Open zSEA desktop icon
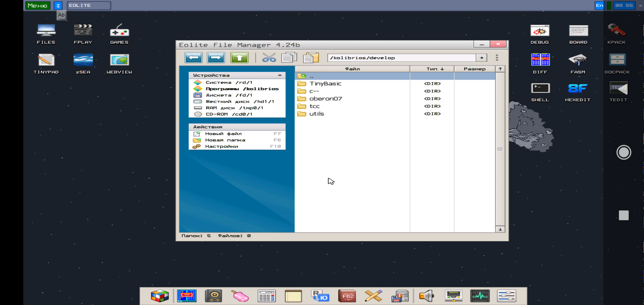 tap(83, 64)
